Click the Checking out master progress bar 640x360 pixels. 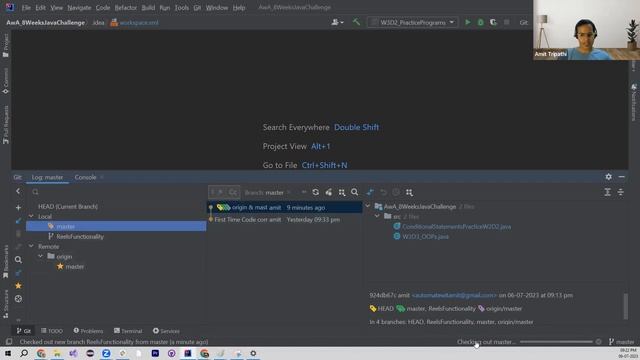coord(556,342)
